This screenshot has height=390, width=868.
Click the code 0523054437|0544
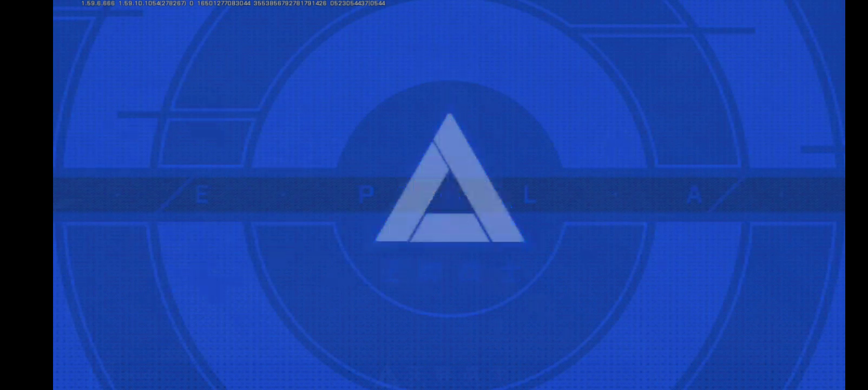coord(358,3)
